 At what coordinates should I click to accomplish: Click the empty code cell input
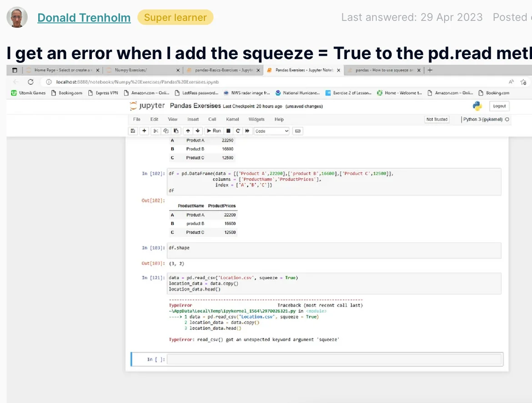pyautogui.click(x=335, y=359)
